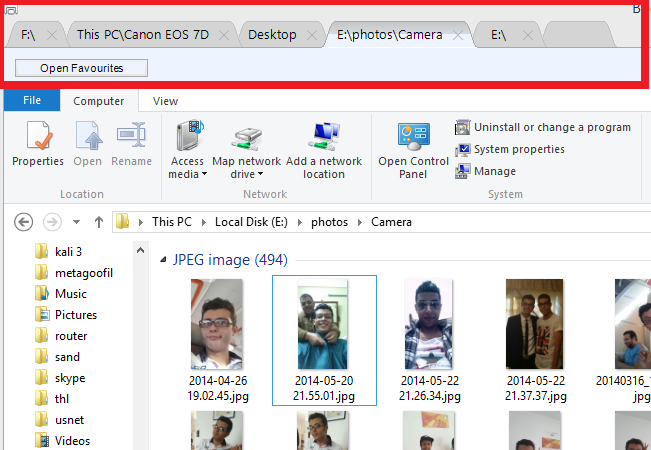Click the Manage icon in System group

[x=463, y=171]
